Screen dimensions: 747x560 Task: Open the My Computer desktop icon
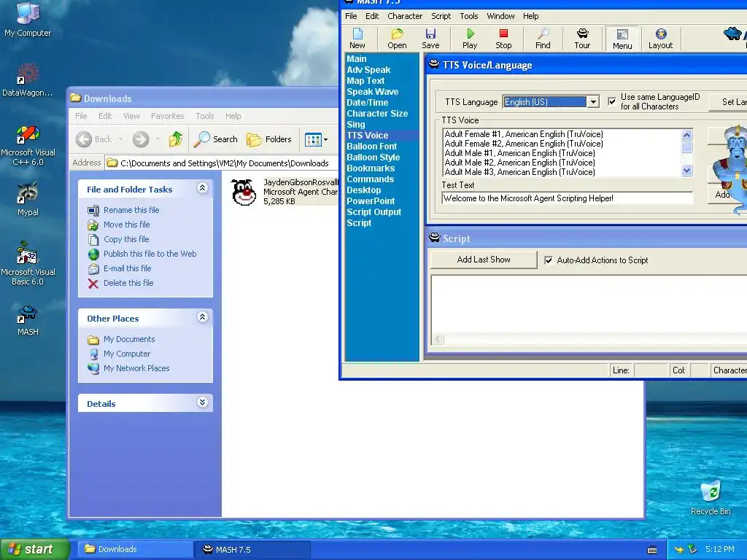tap(28, 19)
